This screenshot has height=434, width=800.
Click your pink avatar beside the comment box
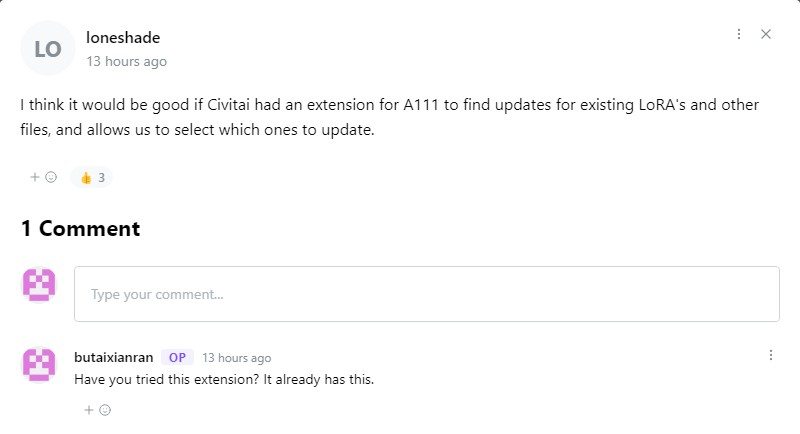39,285
